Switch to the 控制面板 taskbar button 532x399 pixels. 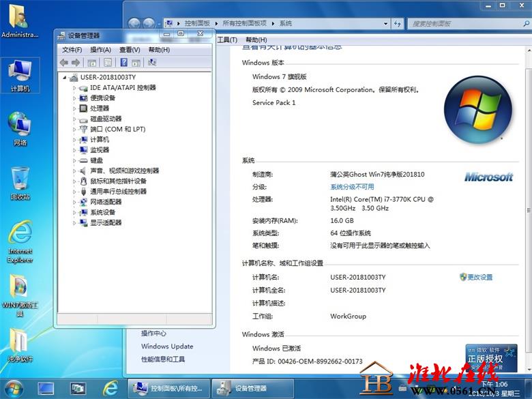(x=168, y=389)
